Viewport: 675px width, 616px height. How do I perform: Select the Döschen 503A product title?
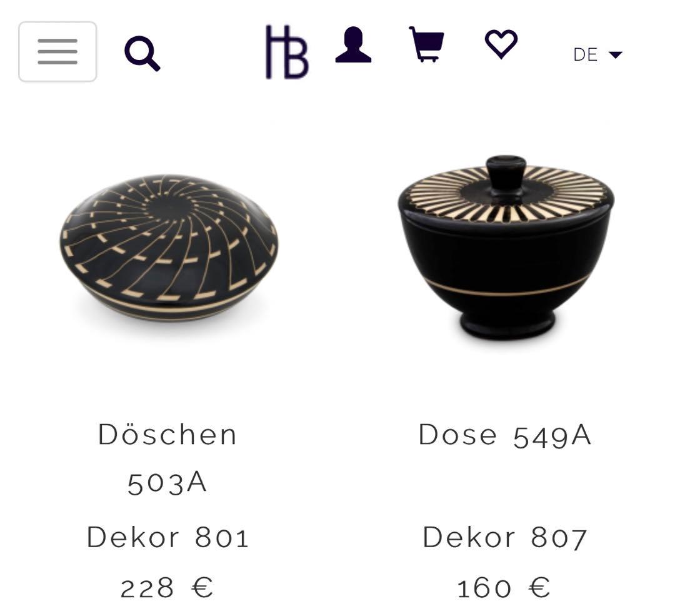click(x=167, y=459)
